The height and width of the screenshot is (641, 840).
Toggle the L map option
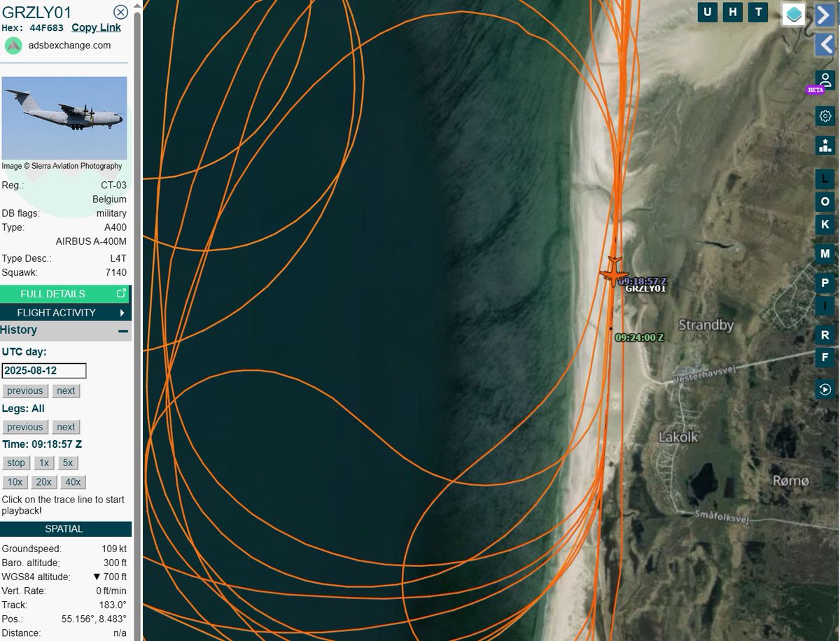(825, 178)
